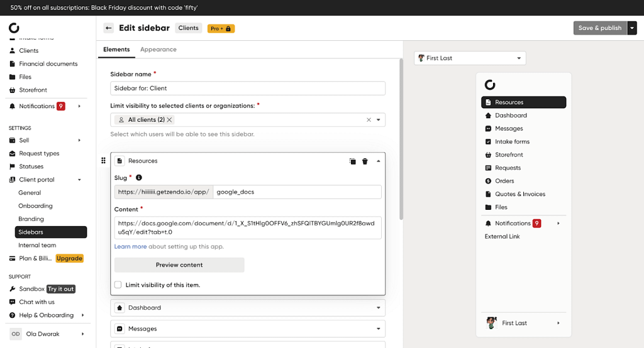Image resolution: width=644 pixels, height=348 pixels.
Task: Click the Statuses flag icon
Action: pyautogui.click(x=13, y=166)
